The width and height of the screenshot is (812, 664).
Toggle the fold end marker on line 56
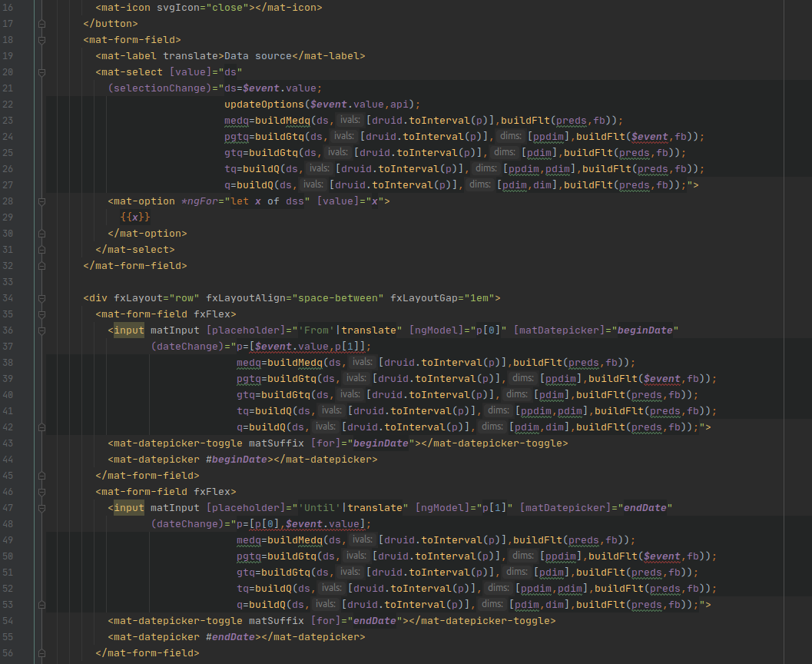[42, 653]
